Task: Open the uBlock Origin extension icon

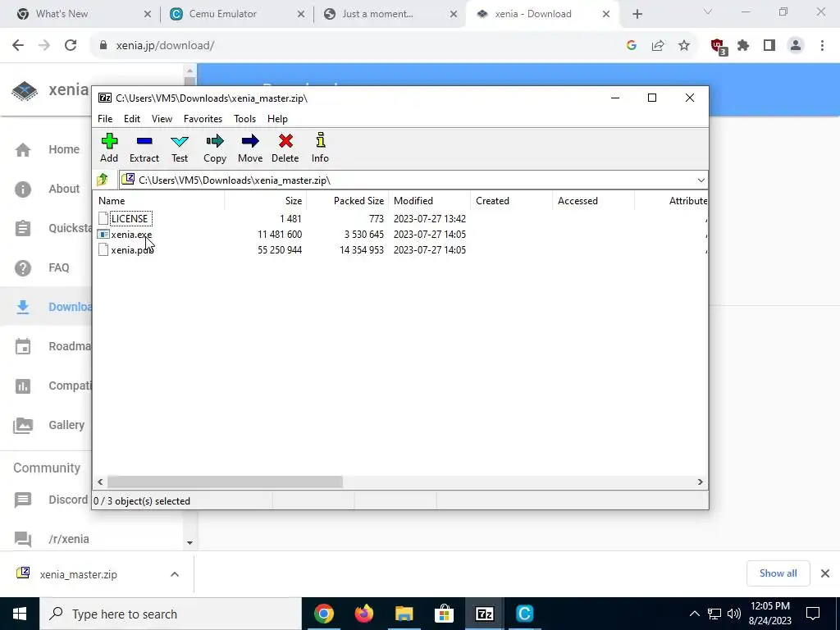Action: click(718, 47)
